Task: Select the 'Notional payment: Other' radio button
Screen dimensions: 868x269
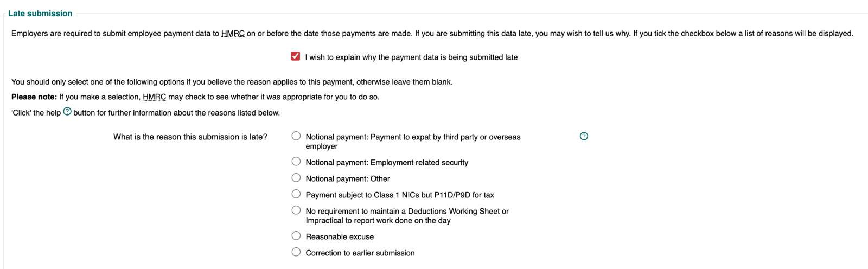Action: [x=296, y=178]
